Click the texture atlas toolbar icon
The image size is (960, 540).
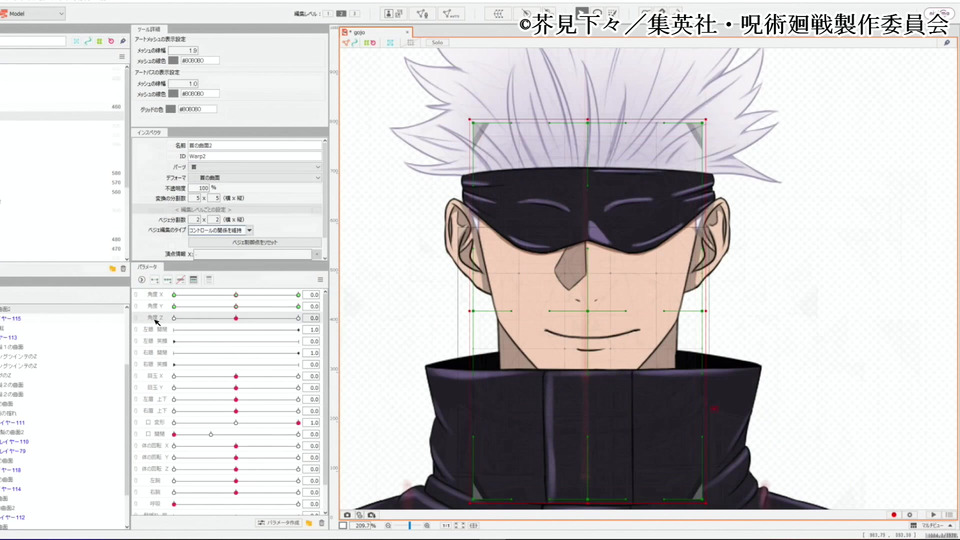394,13
